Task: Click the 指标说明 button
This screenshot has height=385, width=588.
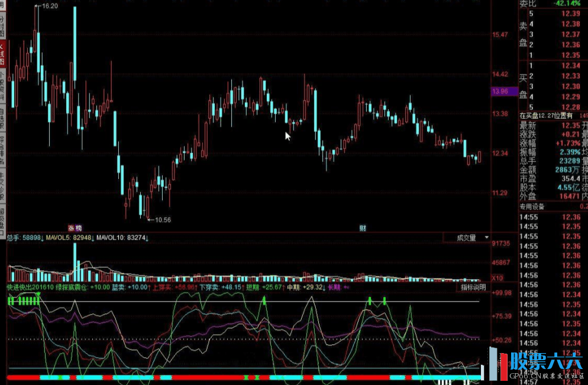Action: coord(473,287)
